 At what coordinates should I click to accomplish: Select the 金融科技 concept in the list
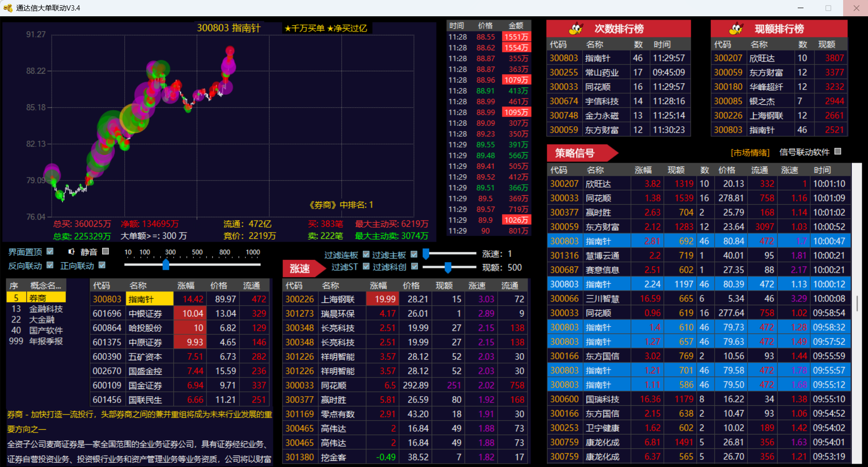click(x=46, y=309)
